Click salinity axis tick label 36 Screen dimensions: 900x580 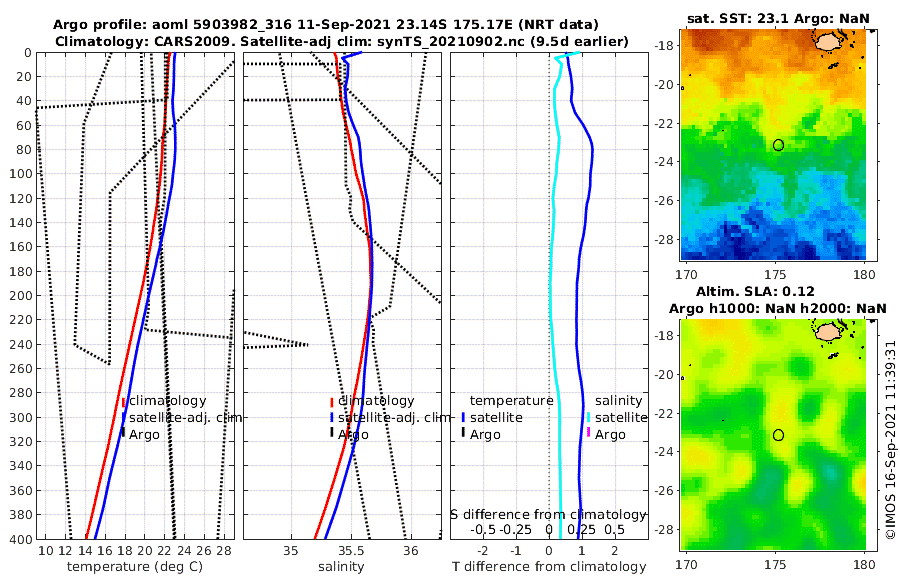(410, 551)
